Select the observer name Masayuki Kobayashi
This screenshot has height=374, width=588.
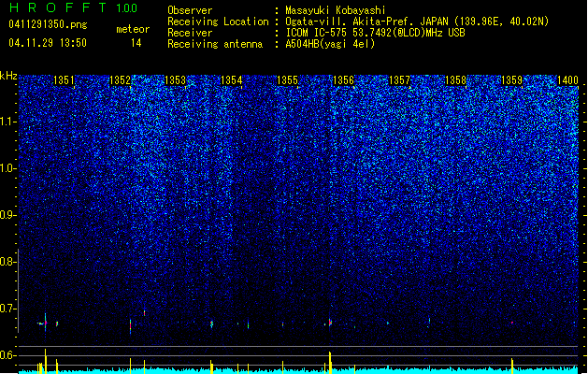(336, 10)
